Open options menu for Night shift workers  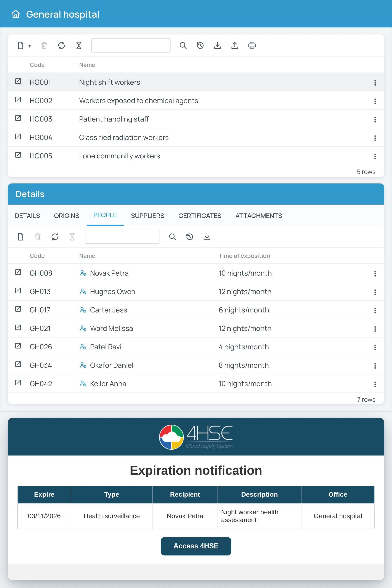pos(375,83)
